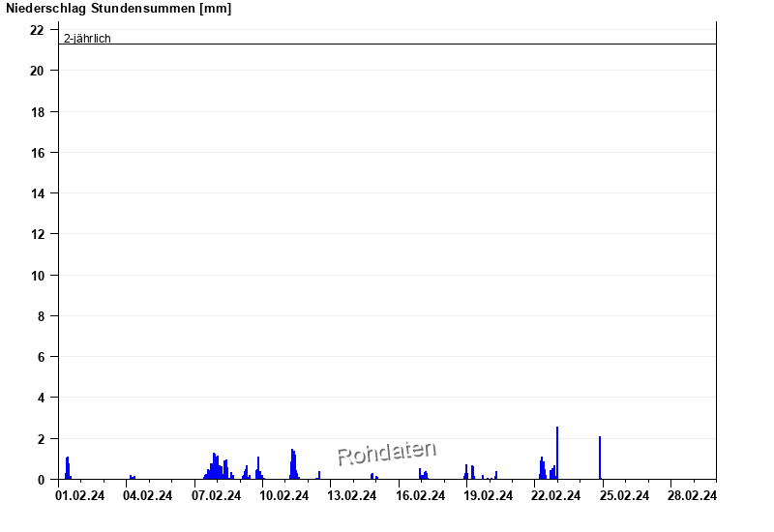Click the date label '10.02.24'
This screenshot has height=532, width=774.
(283, 495)
